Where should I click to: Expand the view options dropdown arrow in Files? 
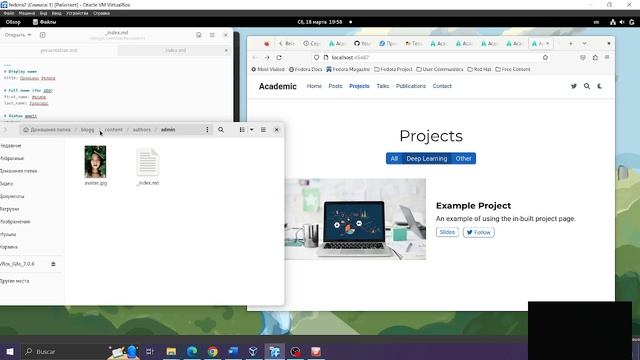pos(251,130)
